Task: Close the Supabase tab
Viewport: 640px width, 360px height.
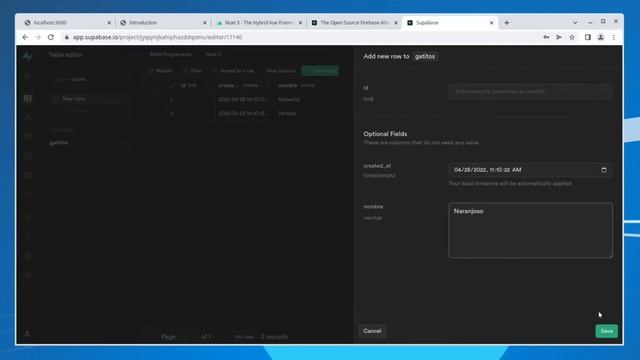Action: (491, 23)
